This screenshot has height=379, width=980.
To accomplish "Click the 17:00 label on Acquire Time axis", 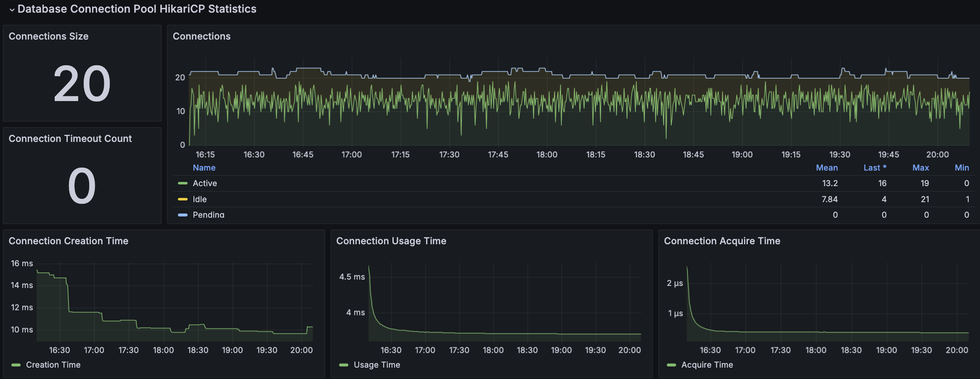I will [x=745, y=350].
